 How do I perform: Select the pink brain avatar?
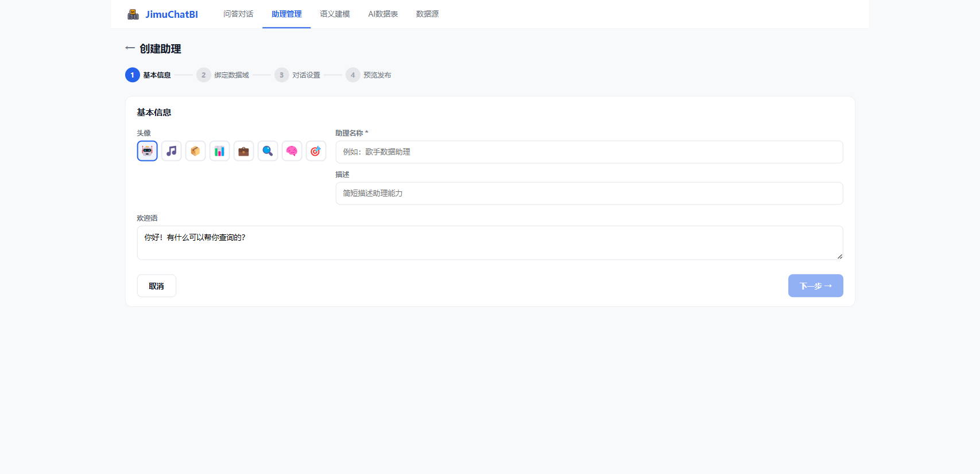coord(292,151)
